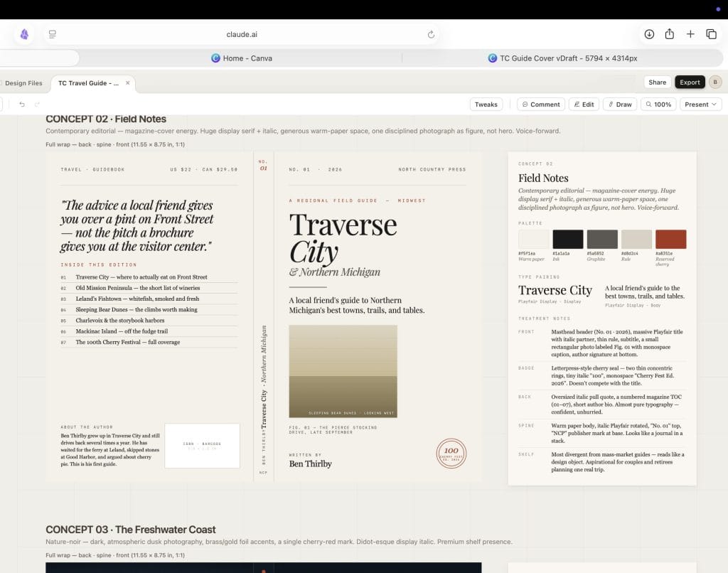This screenshot has height=573, width=728.
Task: Click the browser share icon
Action: [670, 34]
